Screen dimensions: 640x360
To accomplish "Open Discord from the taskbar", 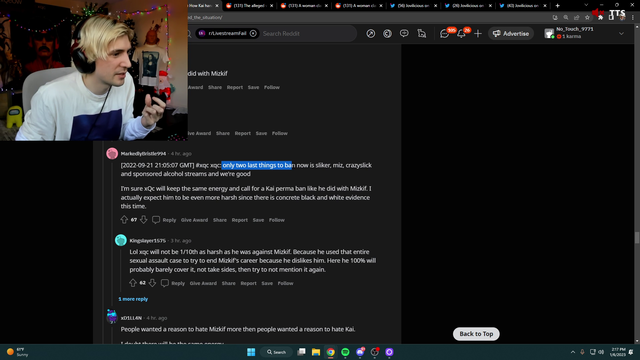I will tap(360, 352).
